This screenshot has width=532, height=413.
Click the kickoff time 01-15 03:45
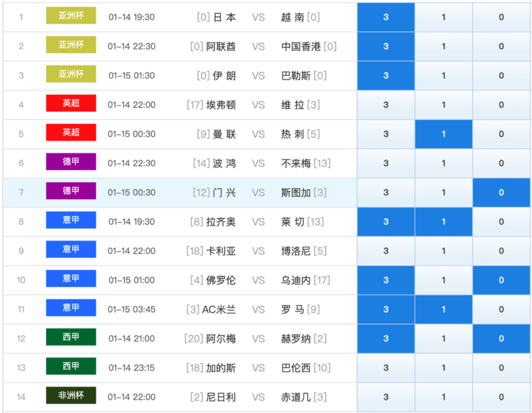(132, 310)
